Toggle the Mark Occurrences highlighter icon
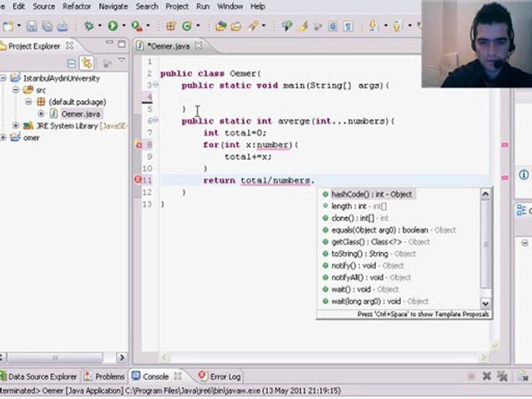Image resolution: width=532 pixels, height=399 pixels. [x=303, y=26]
